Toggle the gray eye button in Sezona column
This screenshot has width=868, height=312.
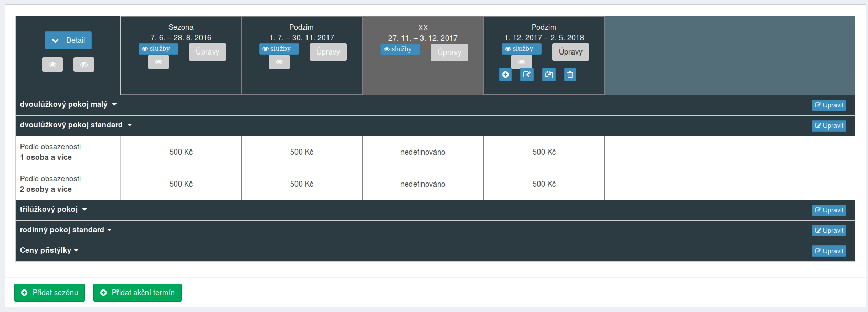pyautogui.click(x=158, y=62)
